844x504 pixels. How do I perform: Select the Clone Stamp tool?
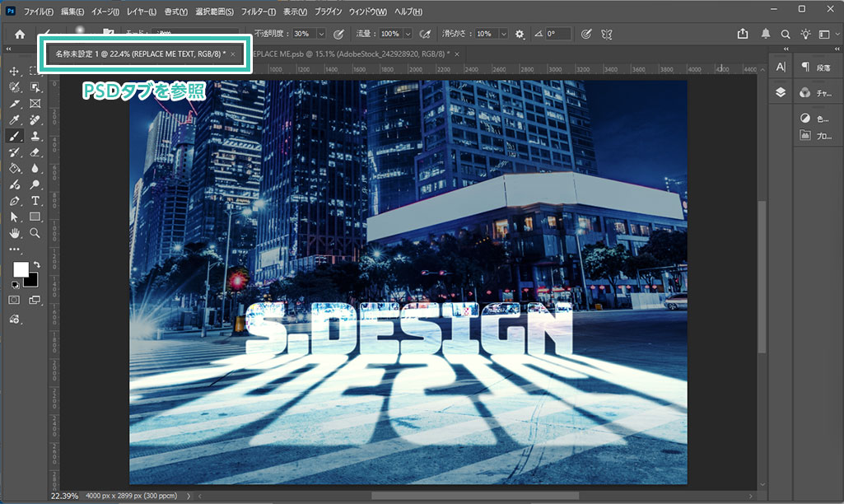35,136
